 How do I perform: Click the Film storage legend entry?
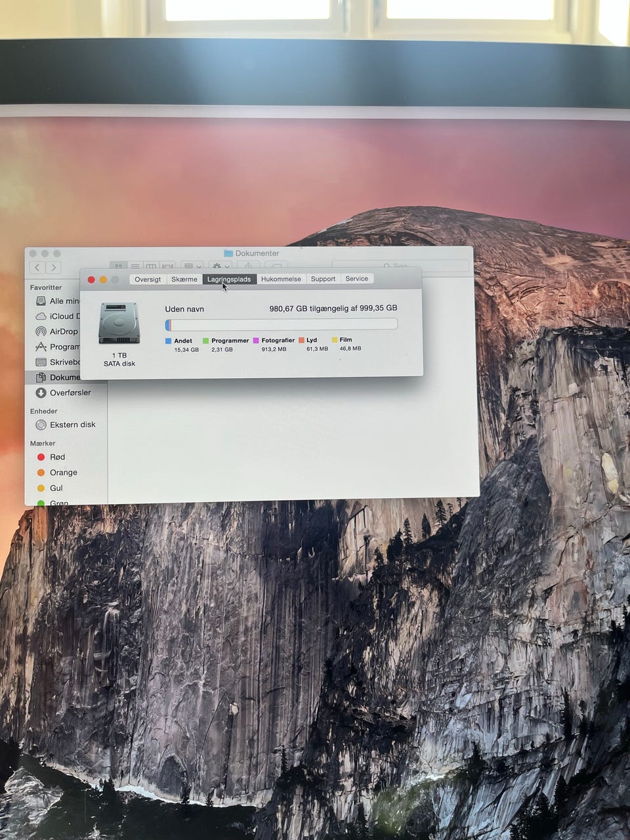point(346,344)
